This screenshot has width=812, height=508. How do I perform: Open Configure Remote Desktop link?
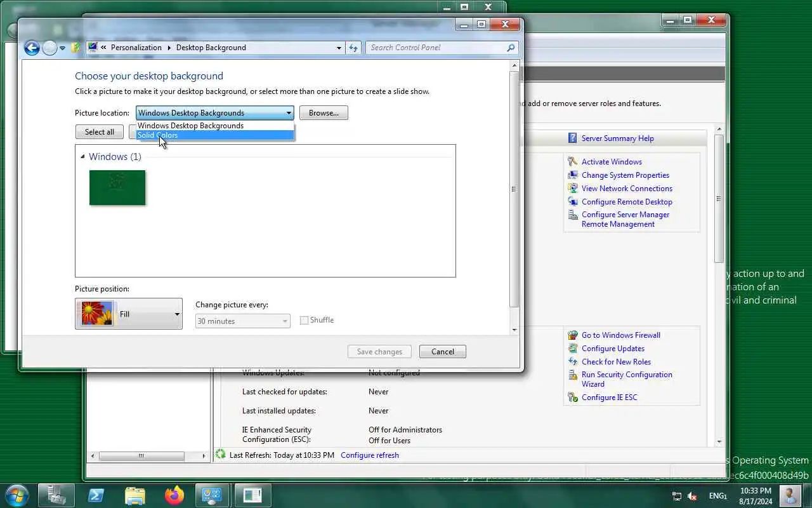point(627,202)
